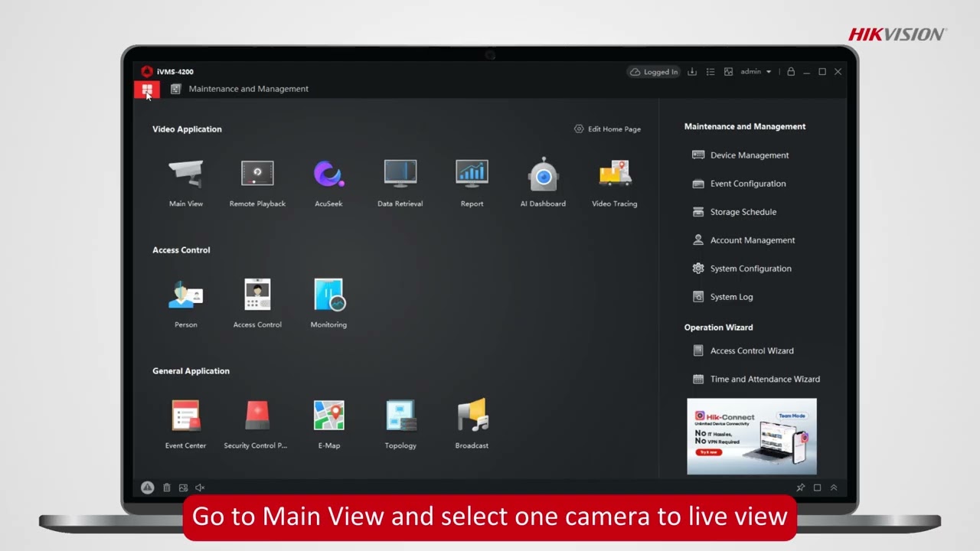
Task: Open System Configuration
Action: pos(742,269)
